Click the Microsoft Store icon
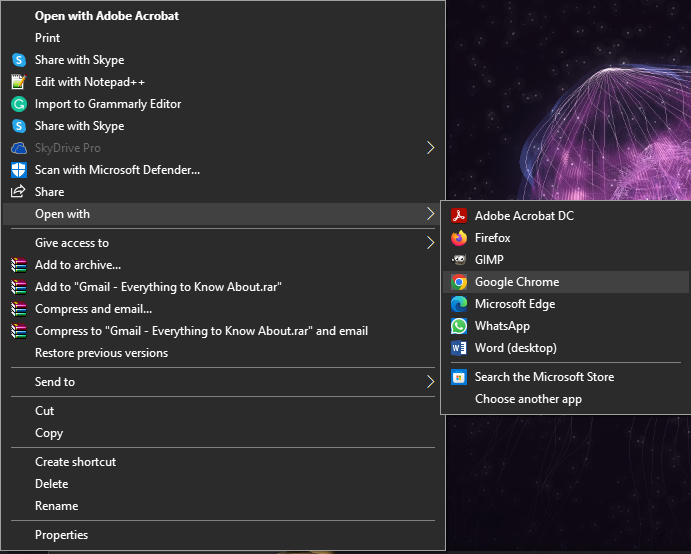This screenshot has width=691, height=554. (x=459, y=377)
